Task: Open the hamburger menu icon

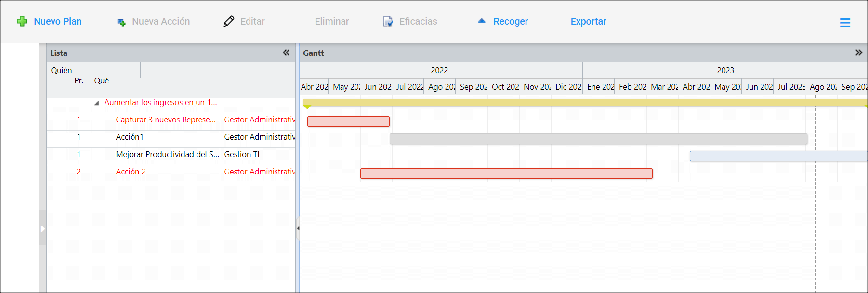Action: 845,23
